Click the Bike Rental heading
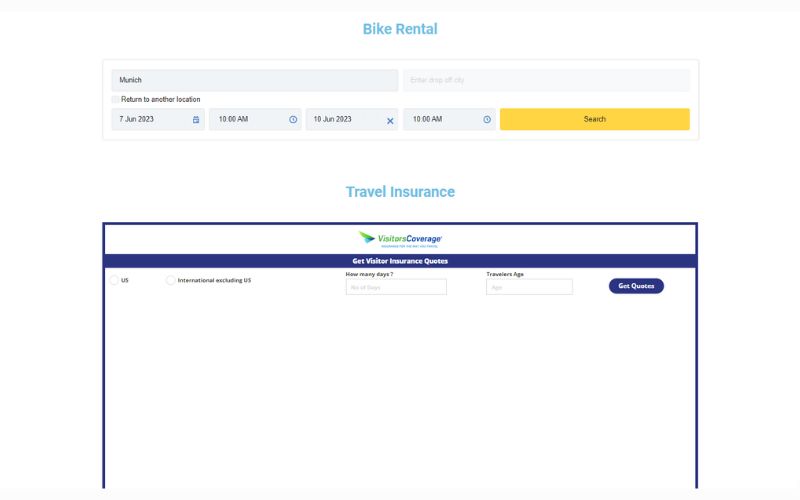This screenshot has height=500, width=800. tap(400, 29)
